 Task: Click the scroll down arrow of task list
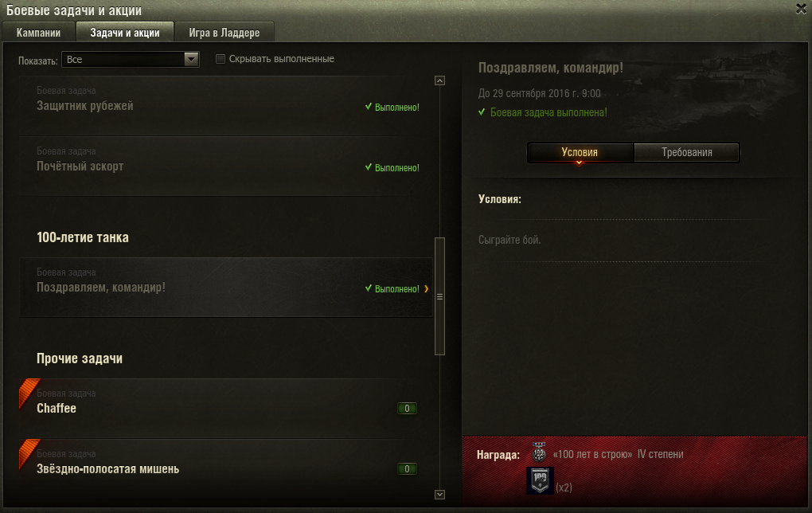(439, 495)
